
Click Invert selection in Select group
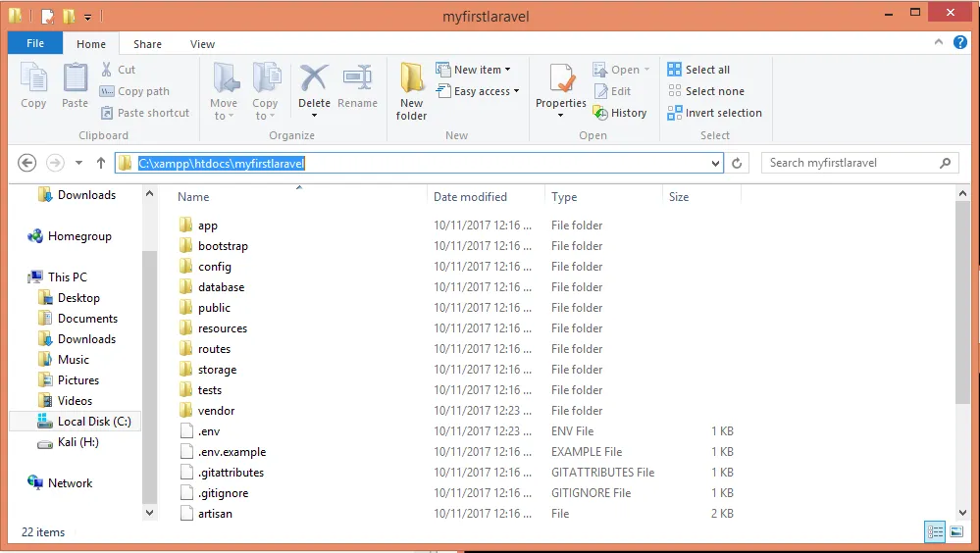click(714, 113)
